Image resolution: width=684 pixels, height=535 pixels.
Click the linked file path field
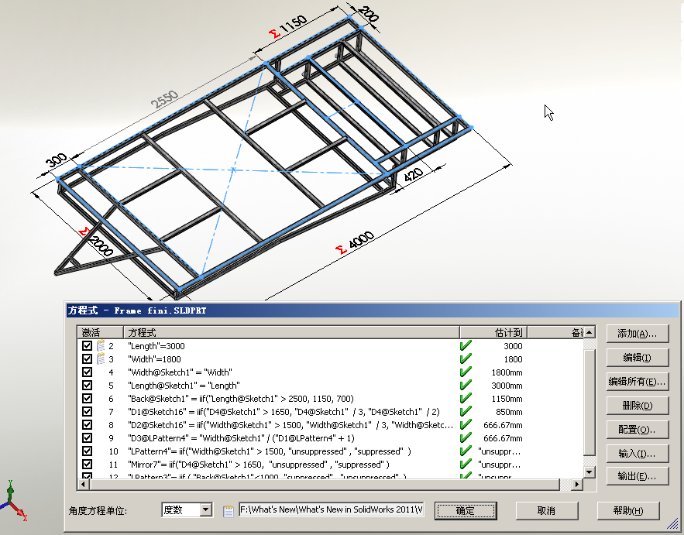(x=330, y=510)
